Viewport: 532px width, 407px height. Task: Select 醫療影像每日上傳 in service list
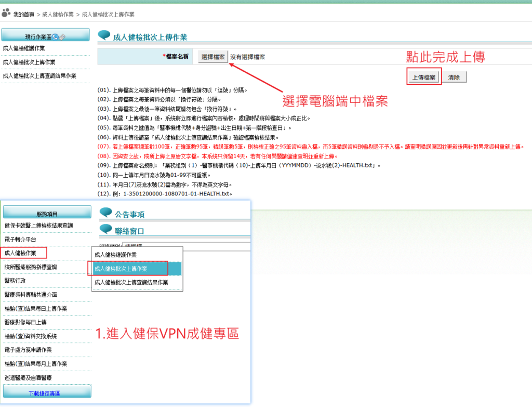pyautogui.click(x=25, y=322)
